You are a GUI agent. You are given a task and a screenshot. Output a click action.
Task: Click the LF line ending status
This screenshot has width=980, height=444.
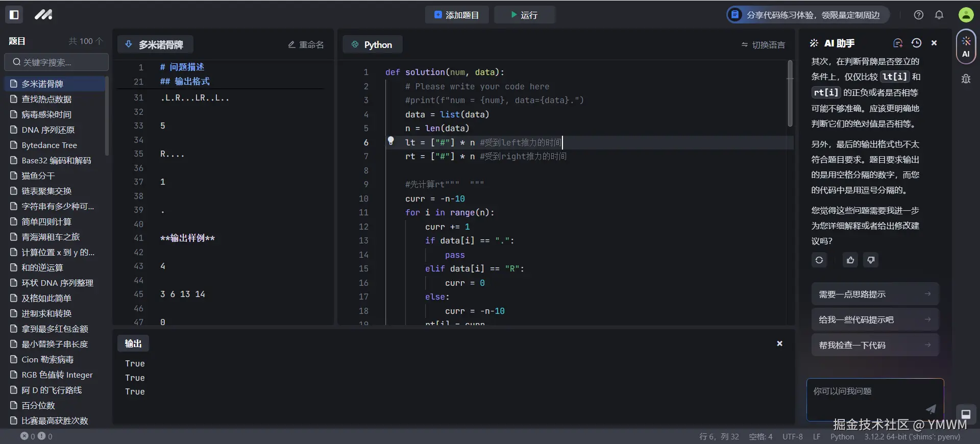tap(817, 437)
